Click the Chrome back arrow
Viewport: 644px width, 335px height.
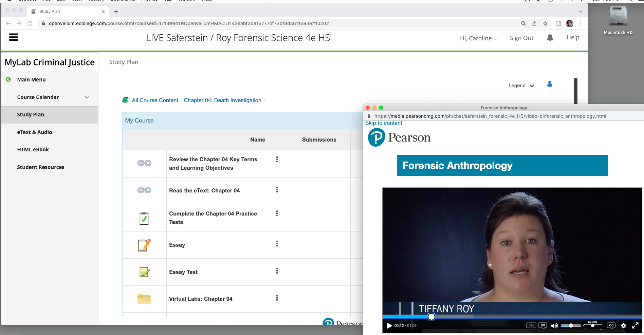pos(8,23)
